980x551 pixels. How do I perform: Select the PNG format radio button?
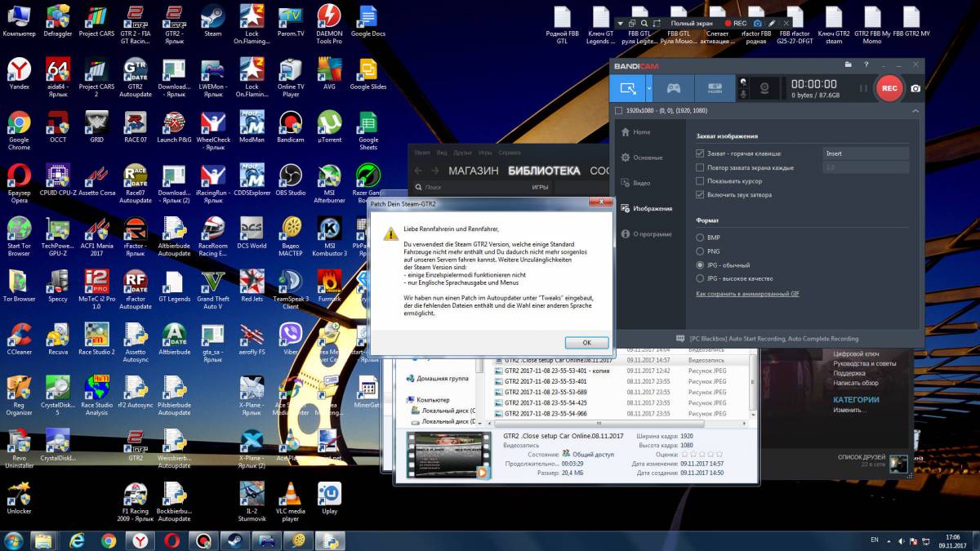(x=700, y=251)
